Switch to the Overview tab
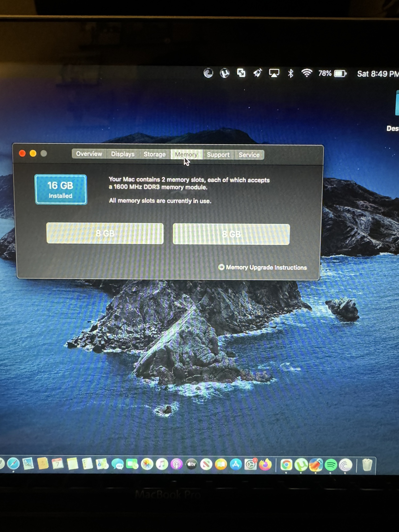Viewport: 399px width, 532px height. [89, 154]
